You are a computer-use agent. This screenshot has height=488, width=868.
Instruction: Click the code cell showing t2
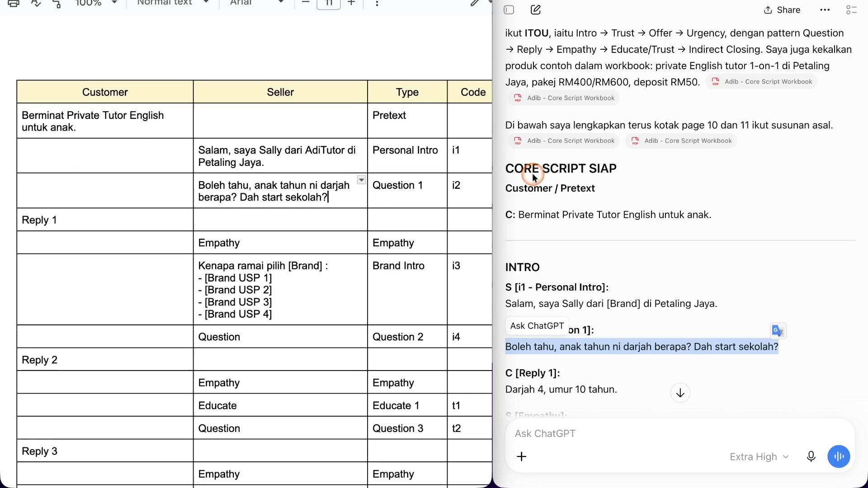tap(469, 428)
